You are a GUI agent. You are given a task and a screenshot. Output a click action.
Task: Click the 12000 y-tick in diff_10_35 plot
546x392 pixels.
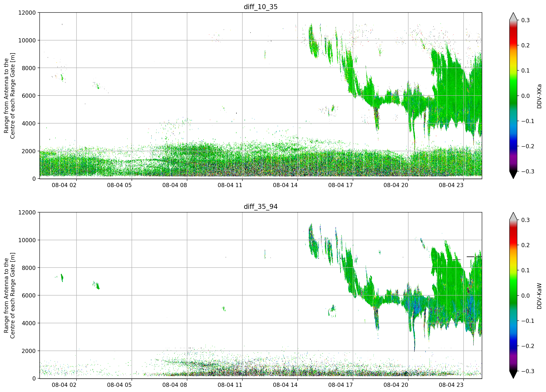point(27,13)
